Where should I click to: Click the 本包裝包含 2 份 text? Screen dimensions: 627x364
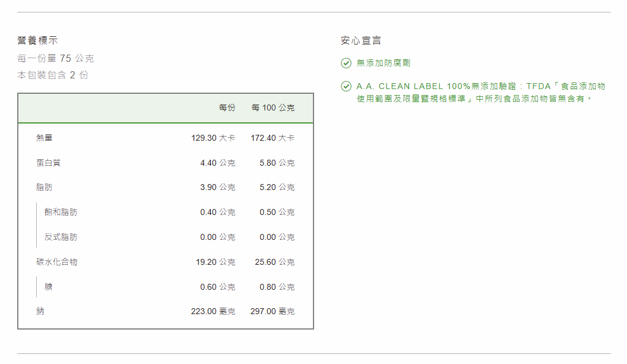[x=53, y=75]
